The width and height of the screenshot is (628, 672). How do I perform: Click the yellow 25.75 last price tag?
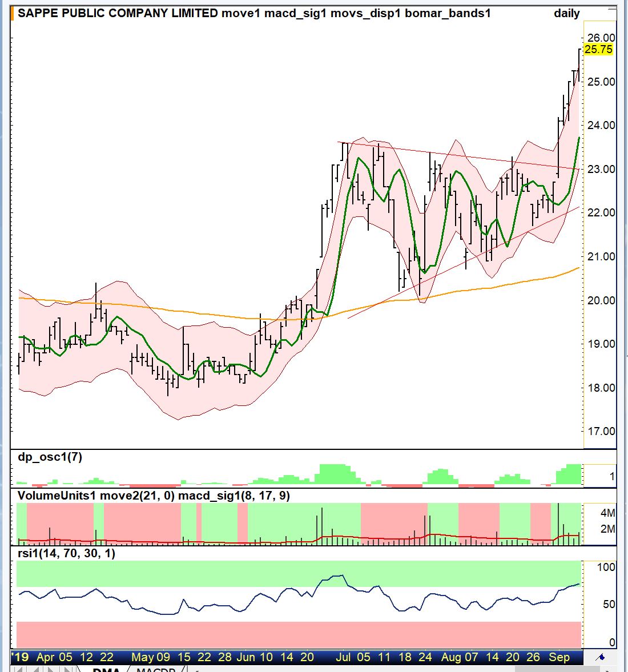pyautogui.click(x=598, y=50)
